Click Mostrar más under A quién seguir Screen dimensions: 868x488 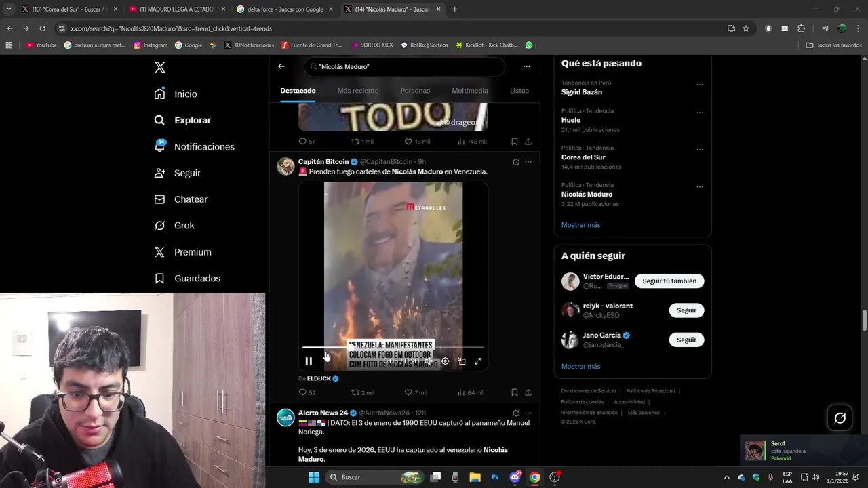coord(580,367)
